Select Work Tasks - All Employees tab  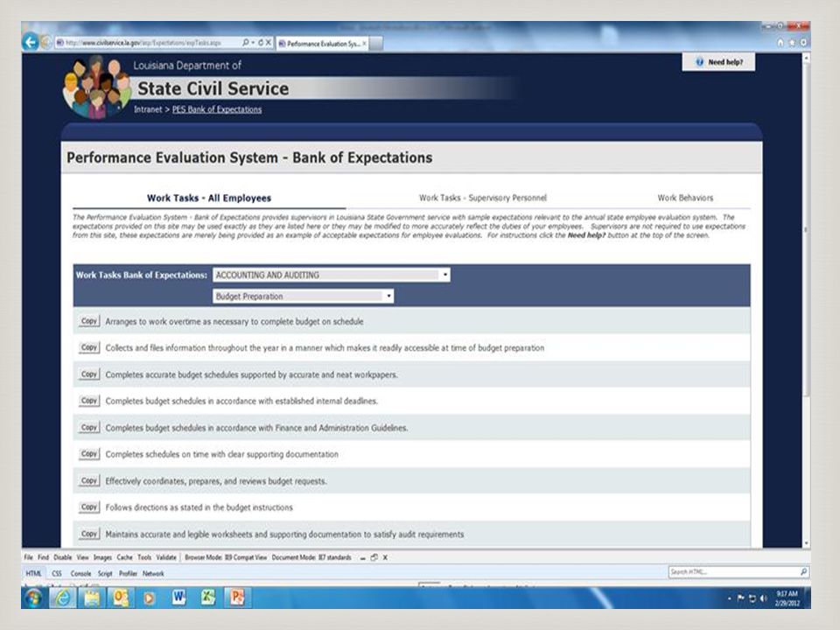tap(209, 198)
